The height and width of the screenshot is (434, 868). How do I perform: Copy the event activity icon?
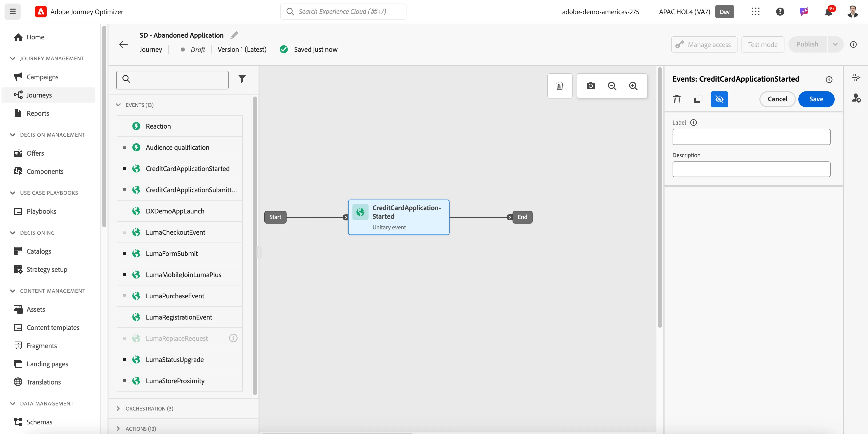698,99
